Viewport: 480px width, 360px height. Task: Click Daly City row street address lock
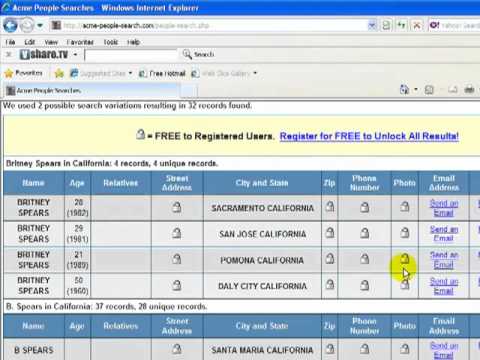[177, 285]
